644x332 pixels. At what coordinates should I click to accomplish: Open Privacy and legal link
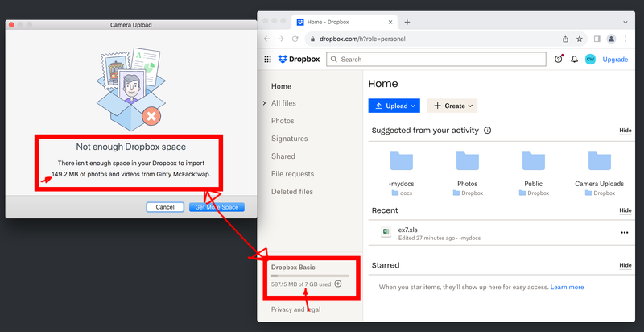[295, 309]
